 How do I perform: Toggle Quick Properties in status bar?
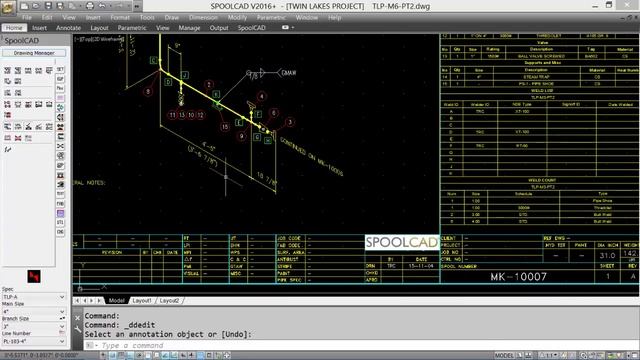pyautogui.click(x=209, y=356)
